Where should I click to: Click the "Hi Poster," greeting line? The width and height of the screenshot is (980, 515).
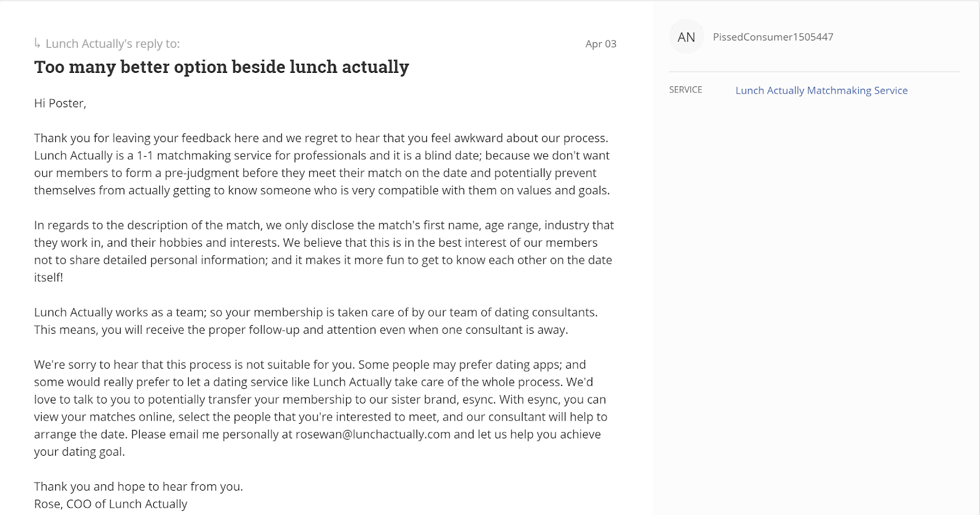pos(60,103)
